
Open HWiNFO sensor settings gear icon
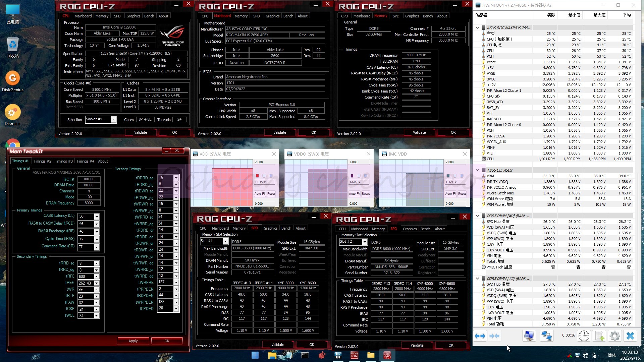click(615, 336)
